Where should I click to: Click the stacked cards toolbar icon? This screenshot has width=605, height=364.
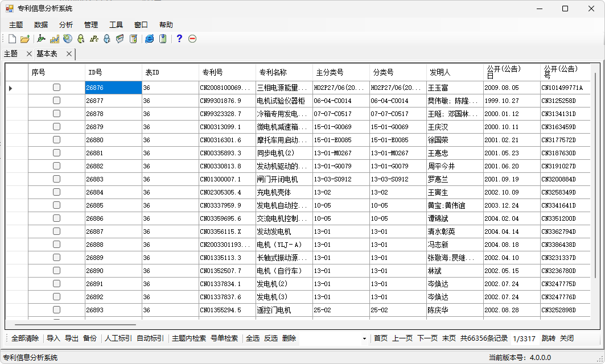click(120, 39)
